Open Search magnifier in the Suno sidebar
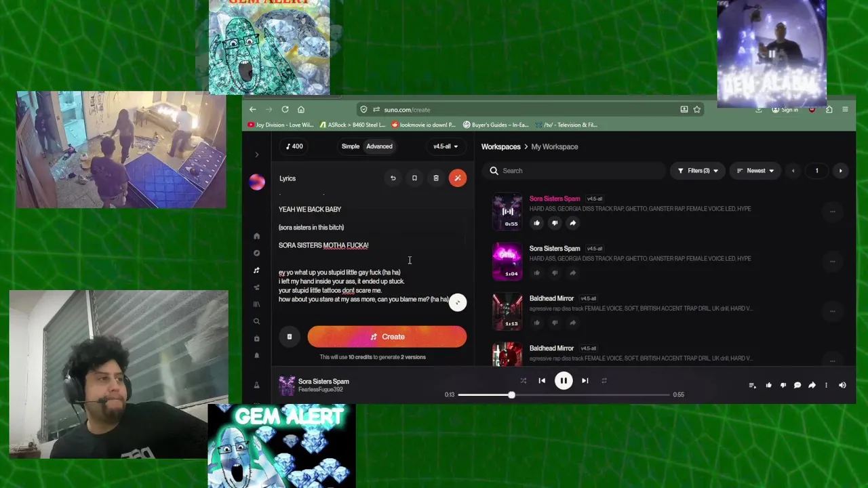This screenshot has height=488, width=868. coord(256,321)
